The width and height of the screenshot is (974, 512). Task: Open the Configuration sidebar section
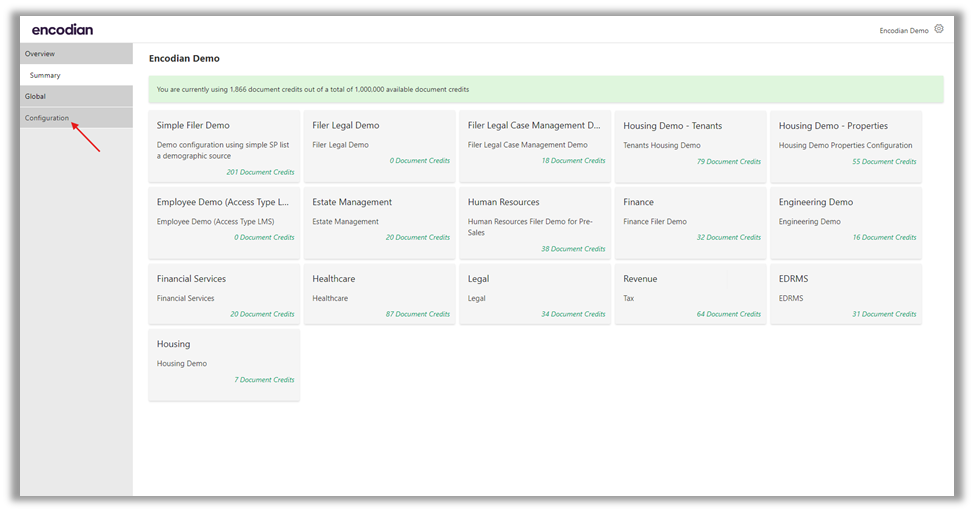[x=47, y=118]
